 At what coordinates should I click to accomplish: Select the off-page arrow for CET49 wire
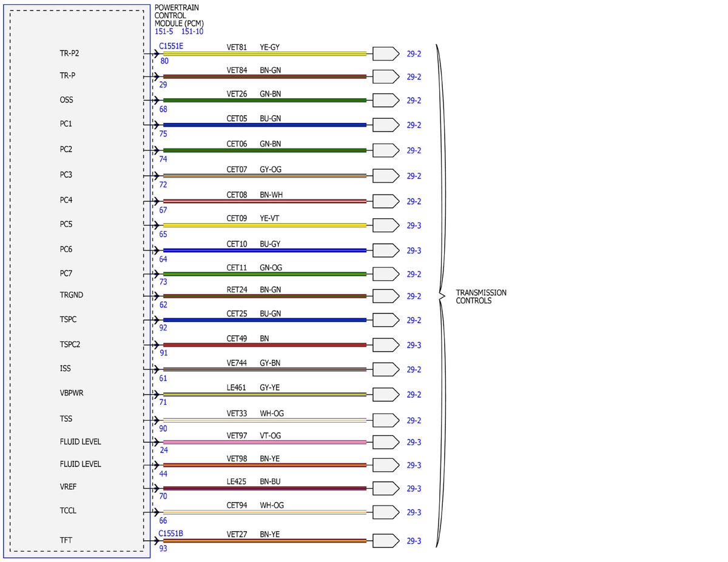click(386, 345)
